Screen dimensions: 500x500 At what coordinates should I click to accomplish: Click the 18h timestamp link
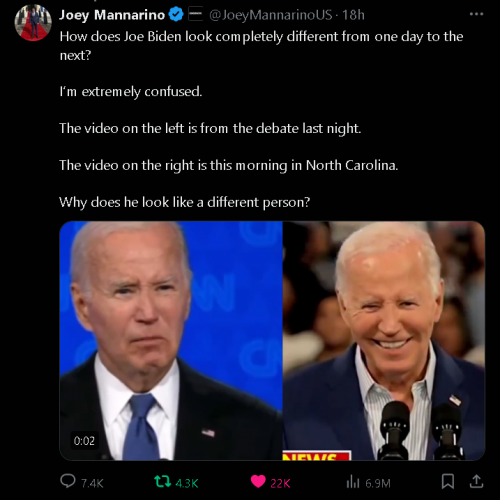point(353,15)
